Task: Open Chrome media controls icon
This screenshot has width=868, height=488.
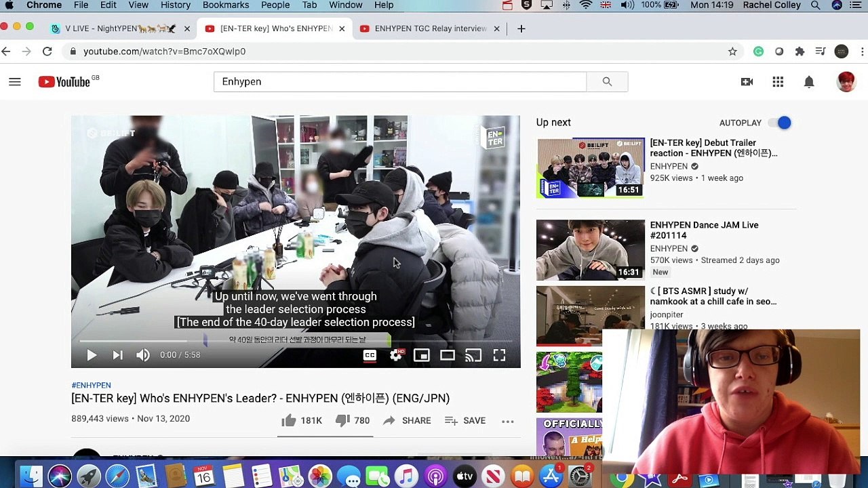Action: click(x=820, y=52)
